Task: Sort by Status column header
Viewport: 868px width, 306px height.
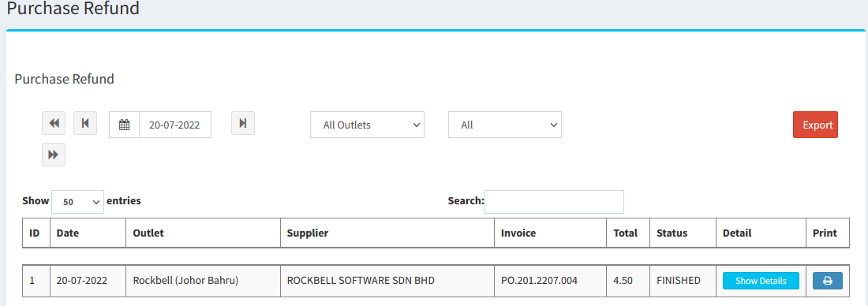Action: tap(683, 233)
